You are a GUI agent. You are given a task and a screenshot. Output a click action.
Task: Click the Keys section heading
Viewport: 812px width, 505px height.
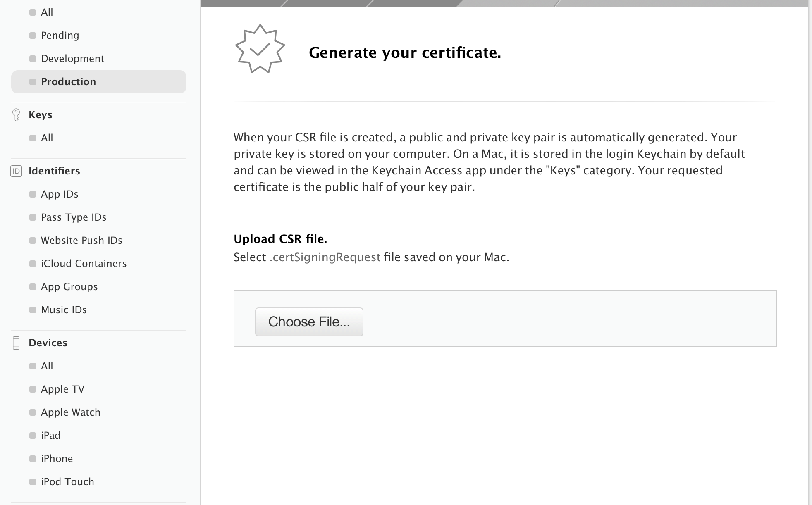(x=41, y=115)
